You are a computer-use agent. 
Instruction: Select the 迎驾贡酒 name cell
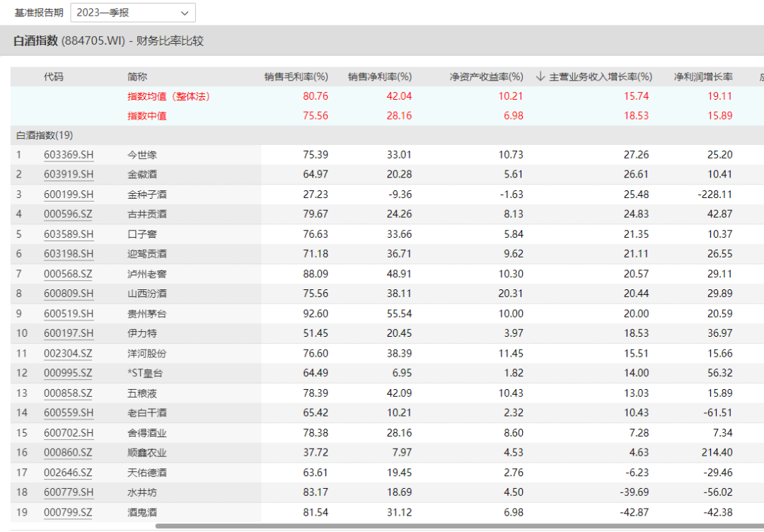click(147, 254)
